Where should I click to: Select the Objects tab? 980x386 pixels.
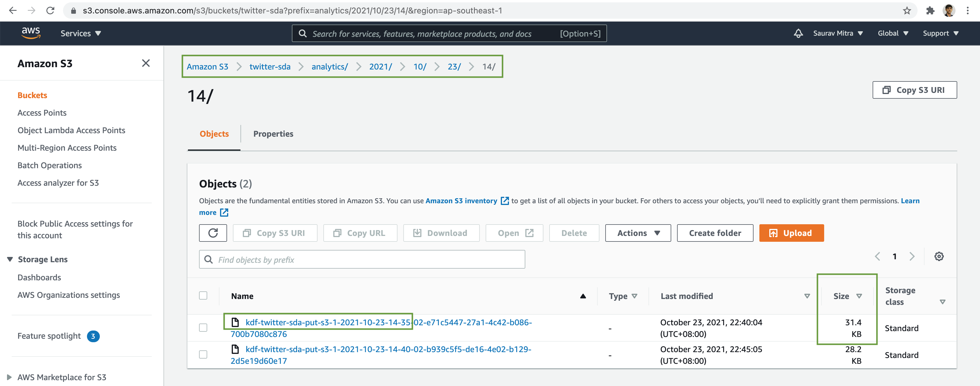coord(214,134)
